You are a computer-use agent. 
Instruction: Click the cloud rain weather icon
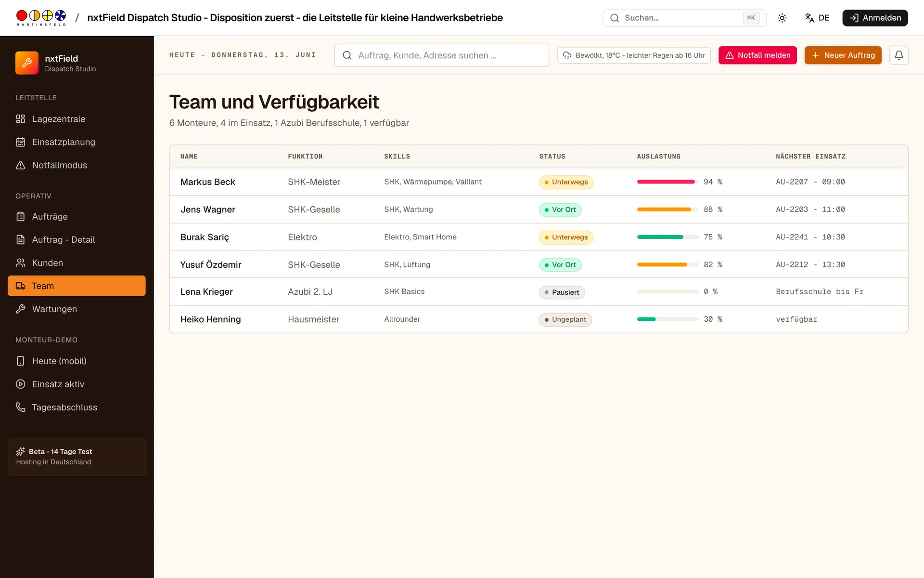point(567,55)
